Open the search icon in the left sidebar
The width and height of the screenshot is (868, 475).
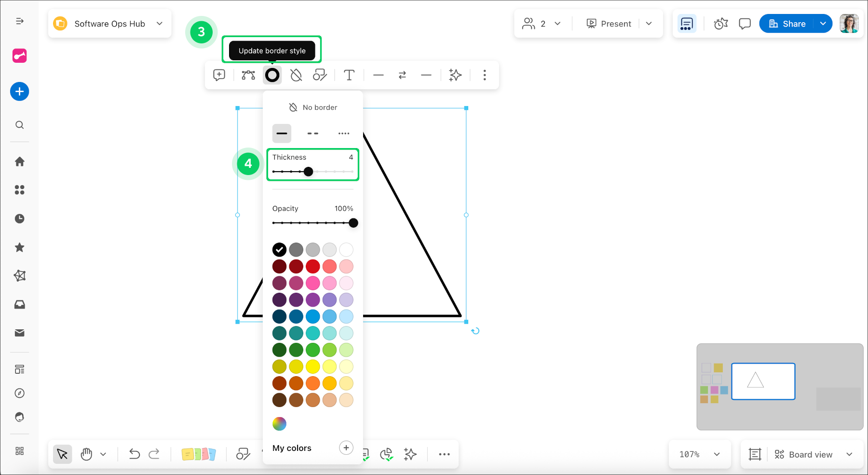point(19,125)
